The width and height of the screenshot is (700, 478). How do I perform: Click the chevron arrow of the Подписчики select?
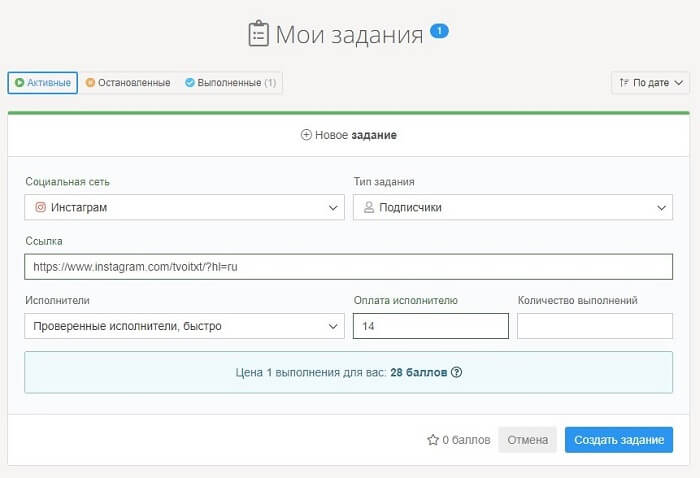click(x=662, y=208)
